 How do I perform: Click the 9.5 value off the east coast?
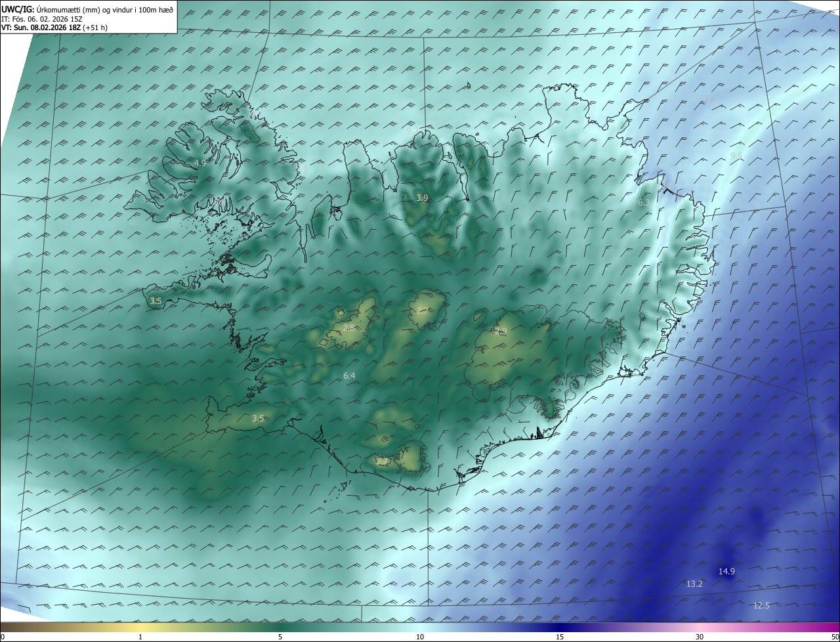736,156
